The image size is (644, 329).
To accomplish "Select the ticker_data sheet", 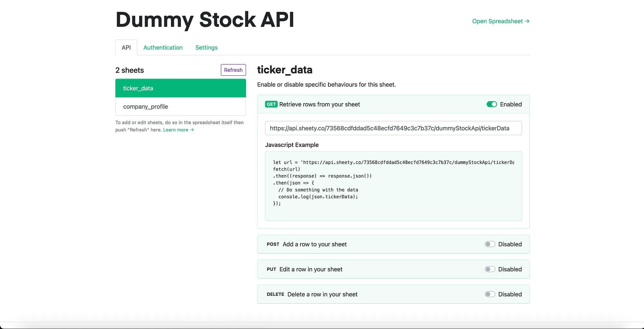I will tap(181, 88).
